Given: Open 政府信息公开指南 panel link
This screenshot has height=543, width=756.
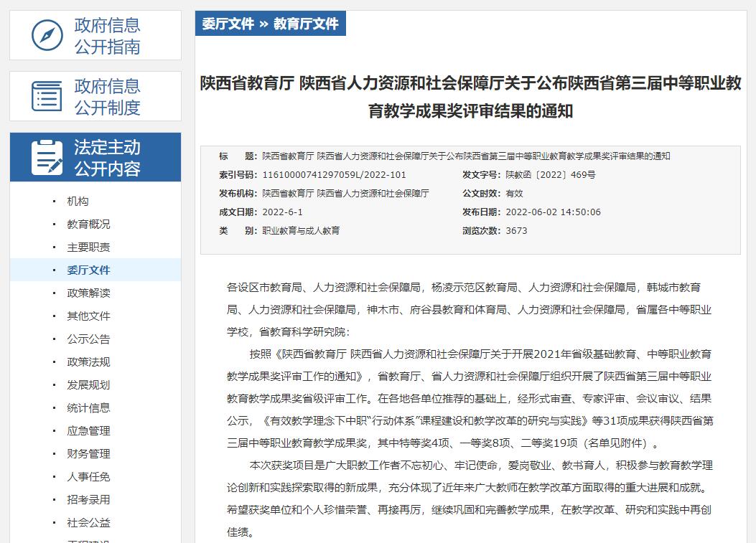Looking at the screenshot, I should [95, 36].
